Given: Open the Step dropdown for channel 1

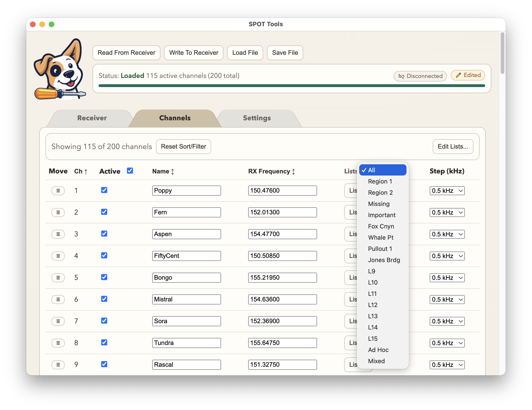Looking at the screenshot, I should click(x=447, y=191).
